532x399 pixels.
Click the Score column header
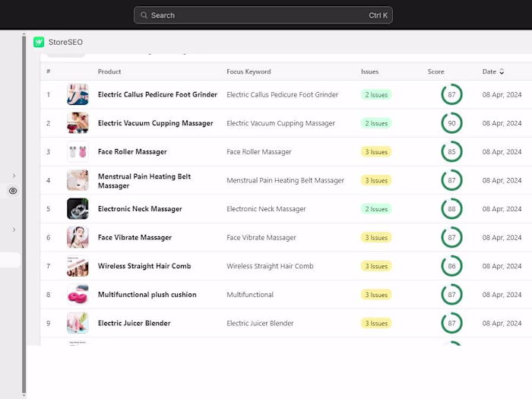pos(435,71)
